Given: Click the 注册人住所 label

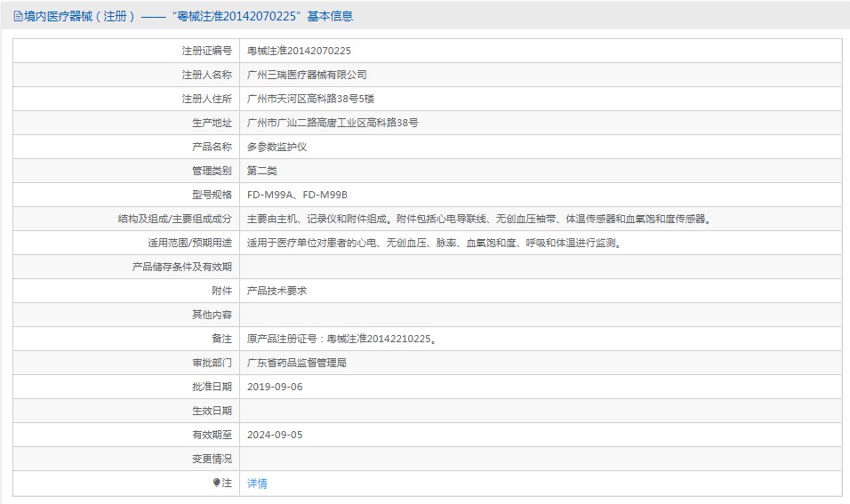Looking at the screenshot, I should [x=206, y=99].
